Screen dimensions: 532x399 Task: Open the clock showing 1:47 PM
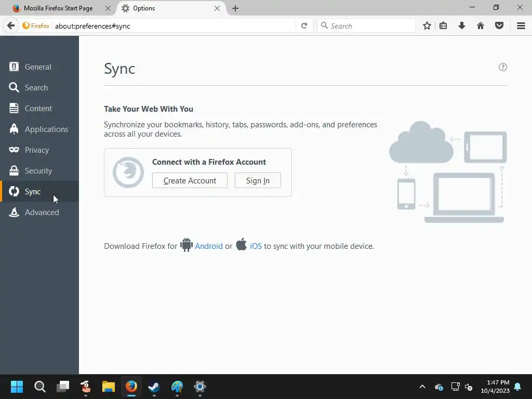[x=495, y=387]
